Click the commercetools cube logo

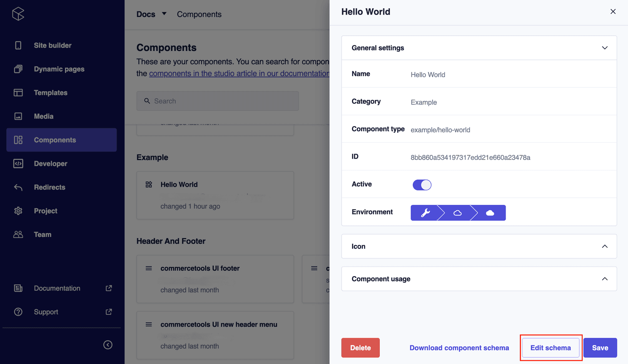point(18,14)
